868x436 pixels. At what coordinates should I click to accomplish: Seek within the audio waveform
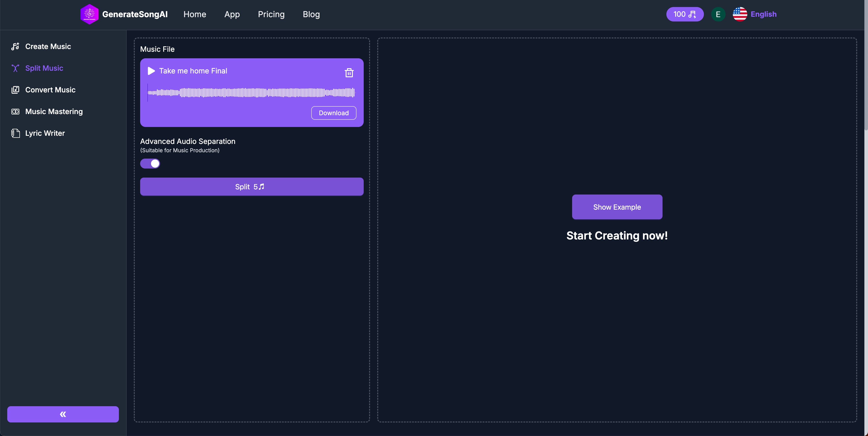[251, 93]
